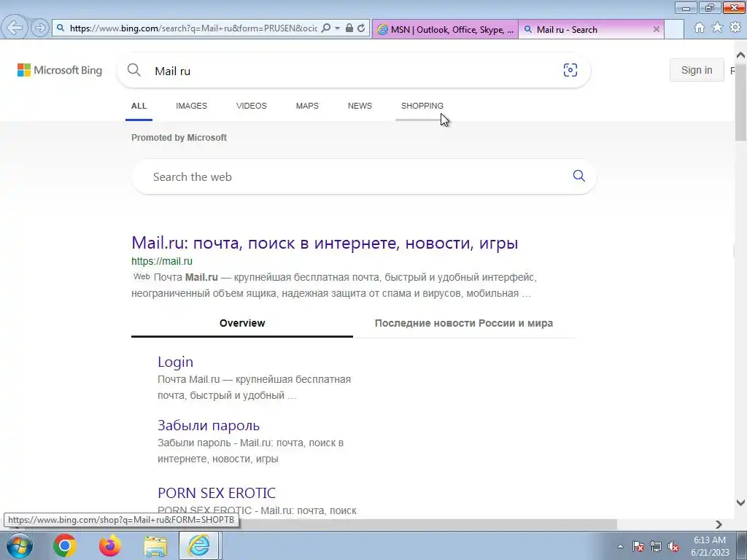Screen dimensions: 747x560
Task: Click the Sign in button
Action: tap(697, 70)
